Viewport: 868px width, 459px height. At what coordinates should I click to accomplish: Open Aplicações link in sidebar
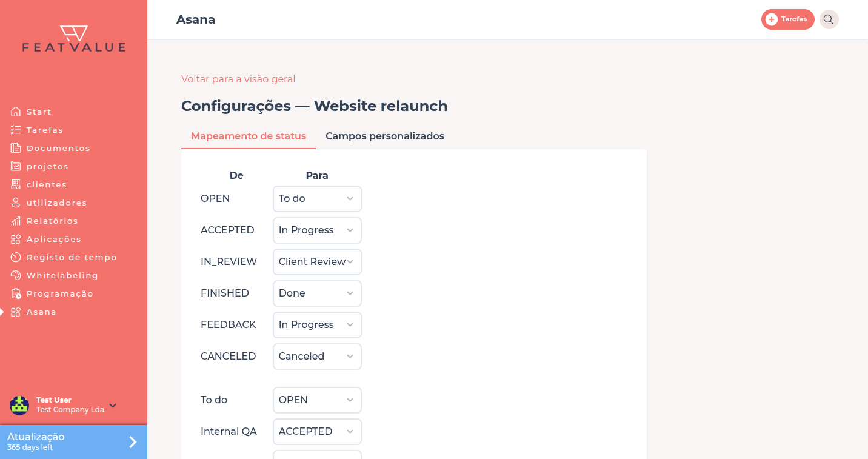coord(54,239)
